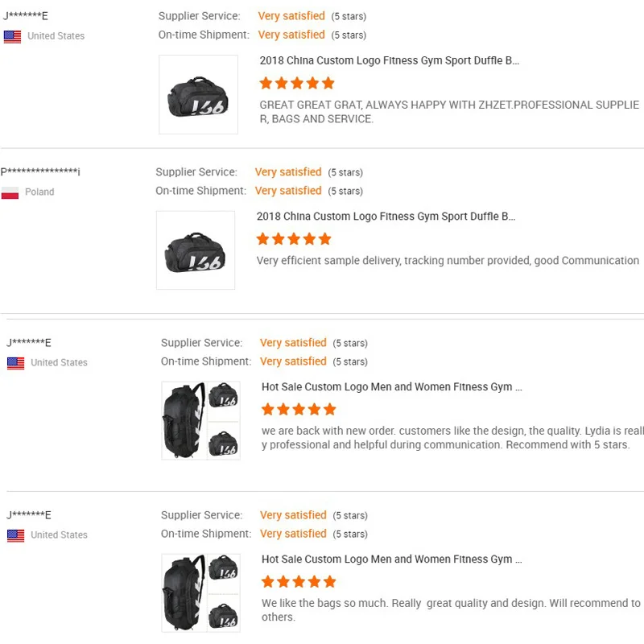Open the Hot Sale Custom Logo link in third review
The height and width of the screenshot is (644, 644).
(390, 386)
